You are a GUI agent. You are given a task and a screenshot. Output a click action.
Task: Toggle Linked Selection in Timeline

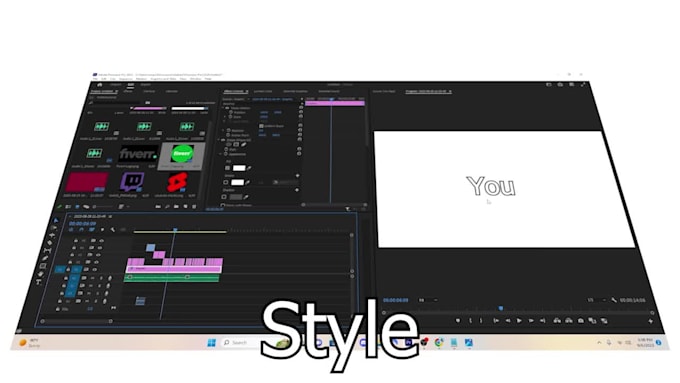[x=92, y=229]
